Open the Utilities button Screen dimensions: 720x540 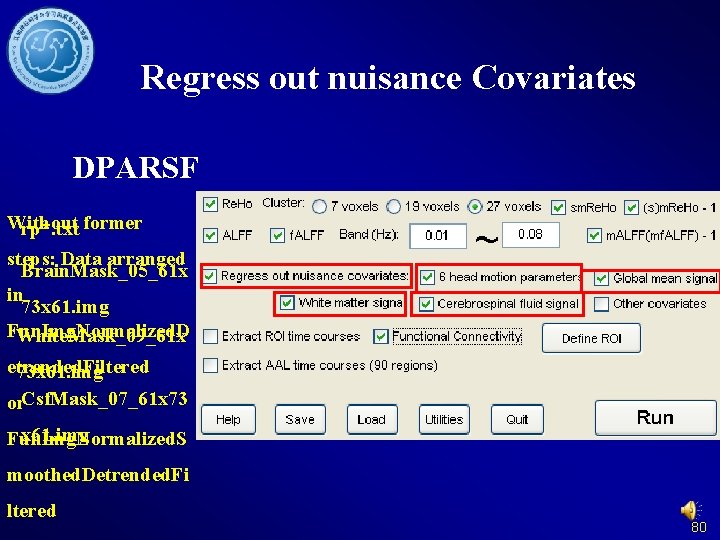coord(444,419)
